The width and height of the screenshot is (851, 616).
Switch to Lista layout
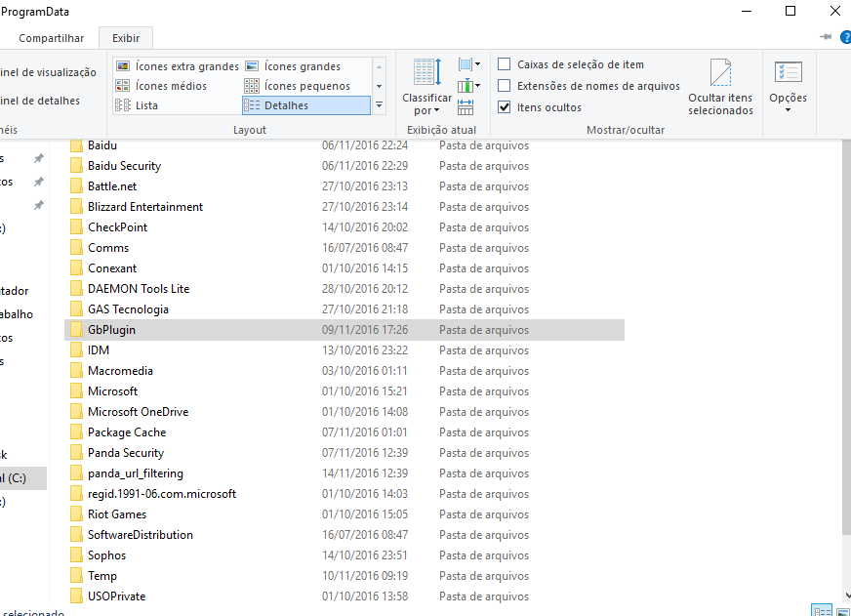(x=138, y=105)
